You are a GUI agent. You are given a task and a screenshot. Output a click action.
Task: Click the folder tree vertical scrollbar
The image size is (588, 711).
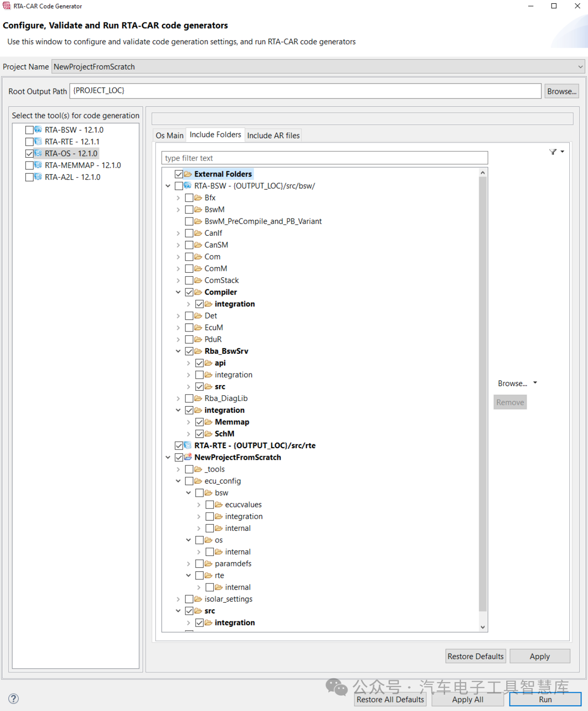click(x=483, y=394)
